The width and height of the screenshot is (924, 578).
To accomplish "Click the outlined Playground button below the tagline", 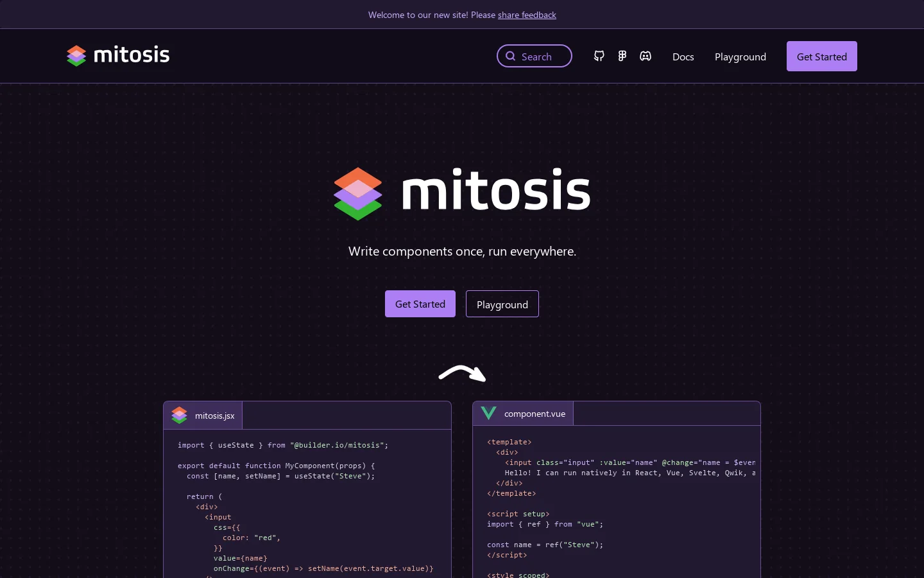I will click(x=502, y=304).
